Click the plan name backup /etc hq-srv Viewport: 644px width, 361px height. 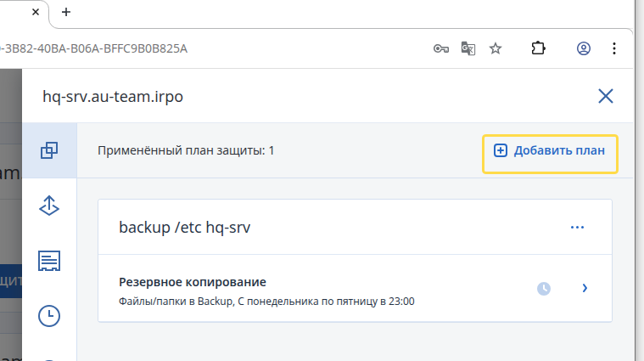pos(184,228)
